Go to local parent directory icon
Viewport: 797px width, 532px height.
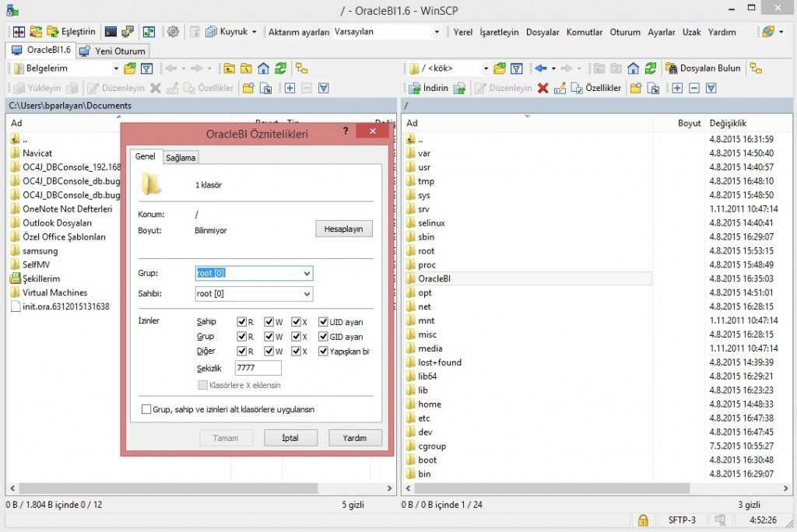230,68
